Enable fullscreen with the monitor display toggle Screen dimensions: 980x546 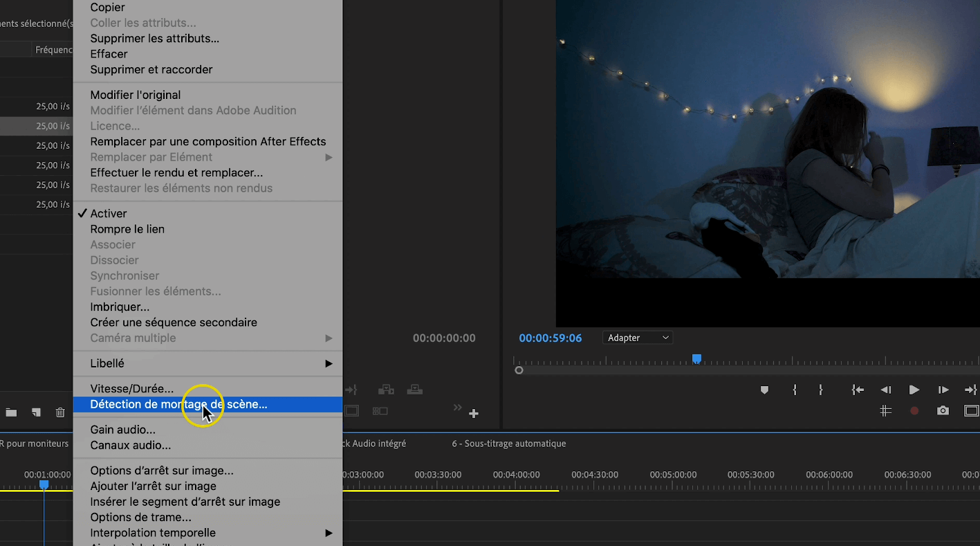click(x=970, y=410)
